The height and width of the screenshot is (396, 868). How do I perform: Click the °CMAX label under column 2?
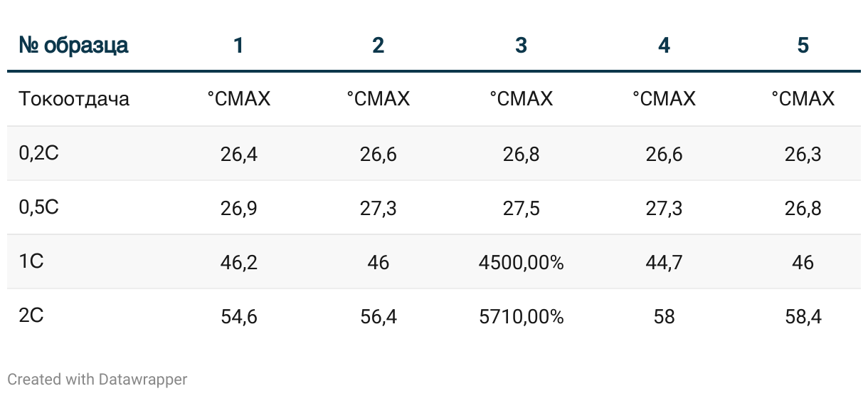tap(378, 98)
